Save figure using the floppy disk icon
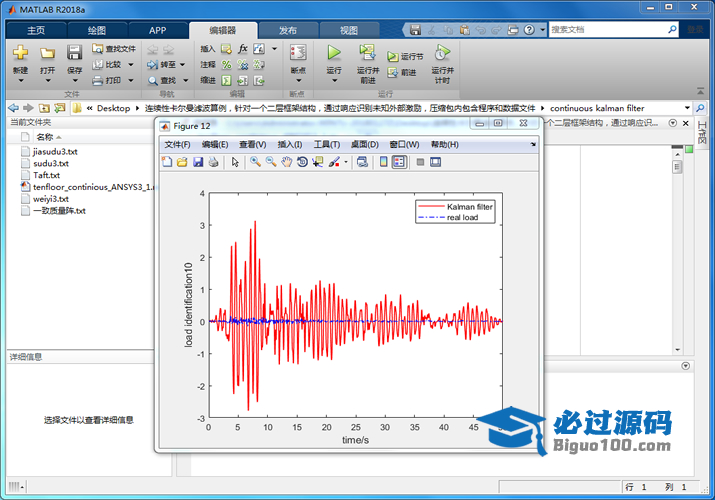Image resolution: width=715 pixels, height=500 pixels. tap(198, 162)
